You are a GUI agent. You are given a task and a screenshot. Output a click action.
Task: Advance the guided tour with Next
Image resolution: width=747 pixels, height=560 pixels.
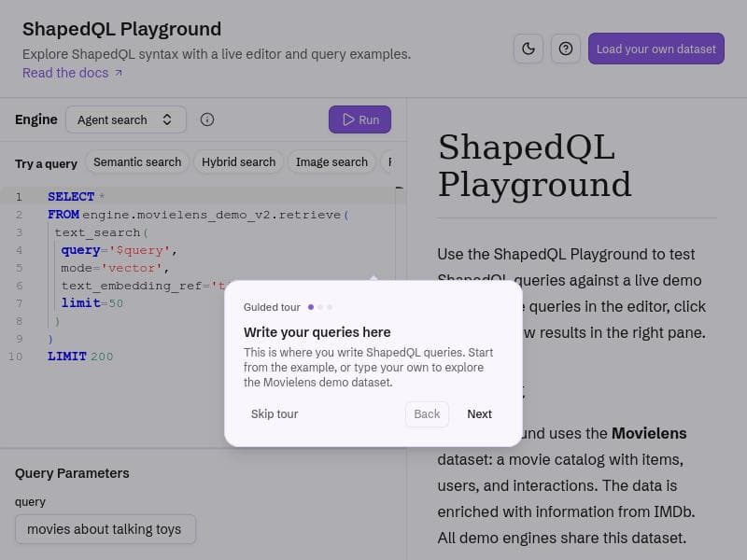point(479,413)
